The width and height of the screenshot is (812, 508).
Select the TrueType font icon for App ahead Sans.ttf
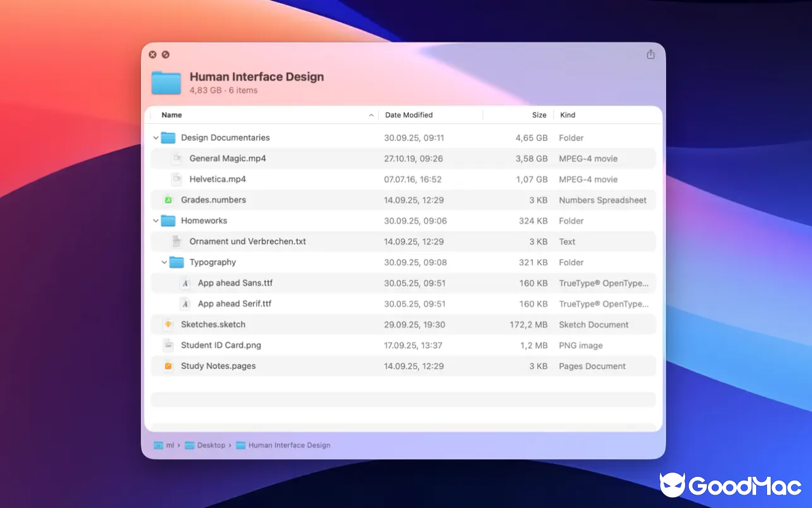pos(185,283)
